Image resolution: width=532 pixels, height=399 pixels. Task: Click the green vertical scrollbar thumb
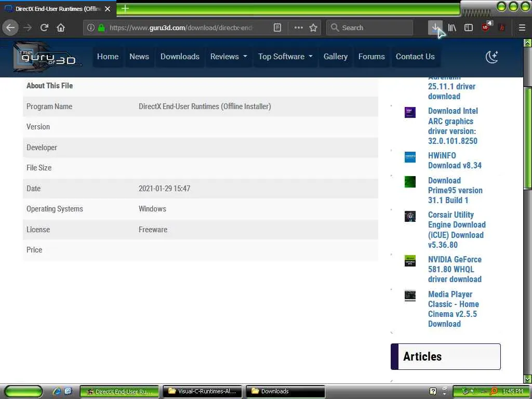[x=528, y=137]
